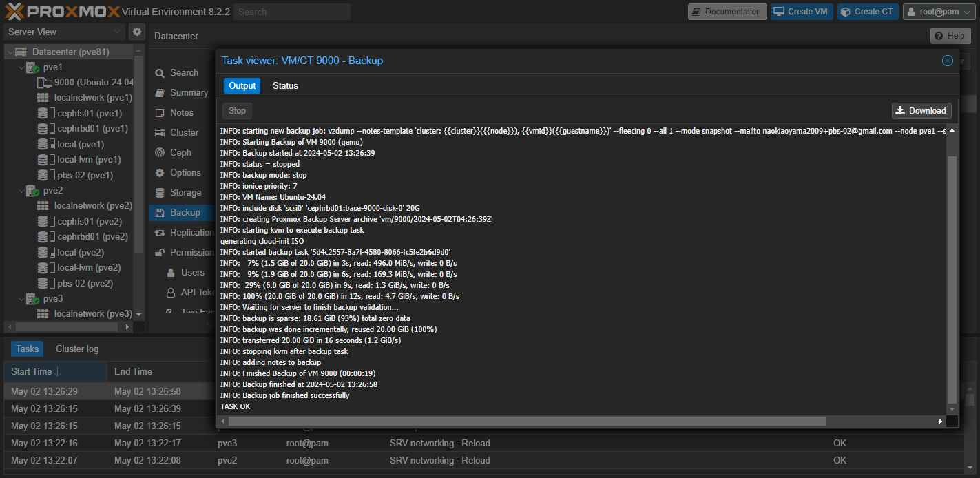The image size is (980, 478).
Task: Open Datacenter Notes menu item
Action: click(x=182, y=112)
